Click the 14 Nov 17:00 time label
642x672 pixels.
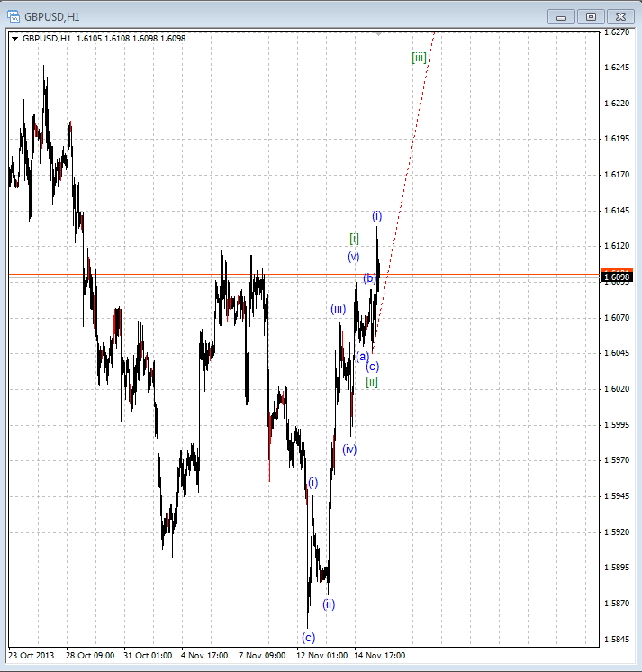[x=379, y=655]
